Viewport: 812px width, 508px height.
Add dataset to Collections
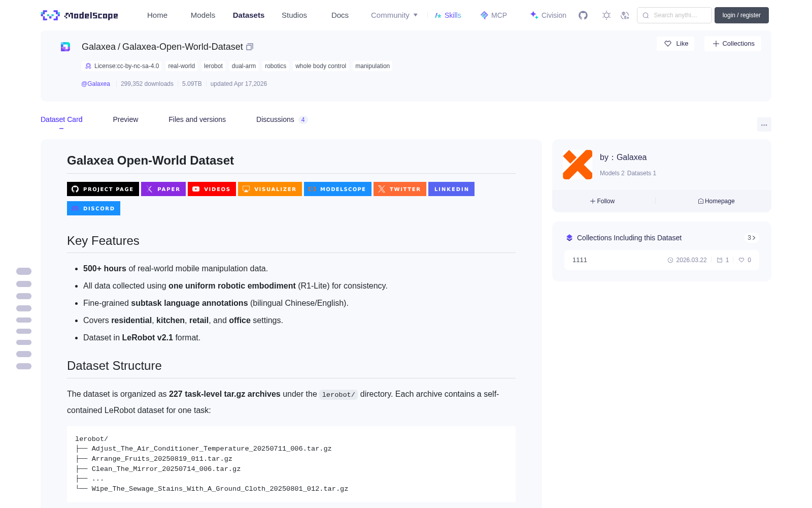pyautogui.click(x=733, y=44)
